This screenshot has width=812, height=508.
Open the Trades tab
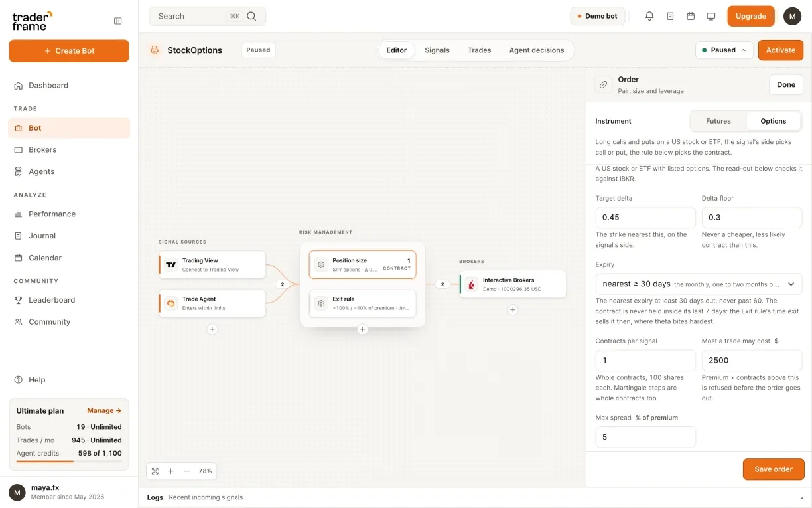point(480,50)
